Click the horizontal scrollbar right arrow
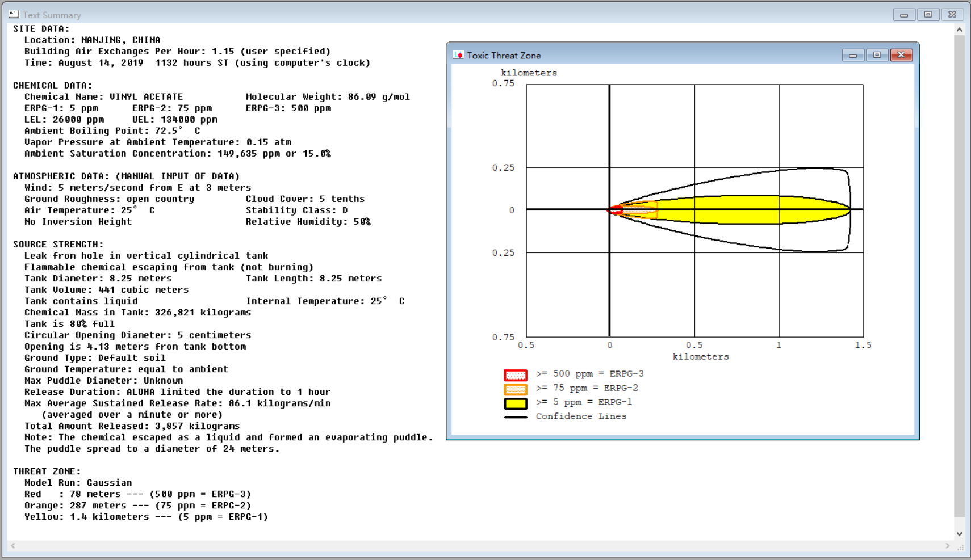 (x=947, y=546)
